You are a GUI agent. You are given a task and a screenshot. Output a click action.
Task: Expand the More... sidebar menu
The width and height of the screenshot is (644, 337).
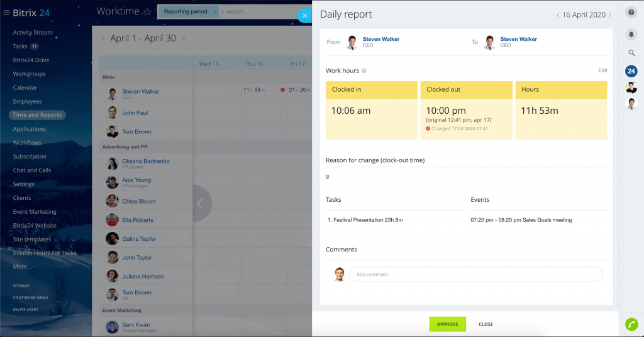click(23, 267)
